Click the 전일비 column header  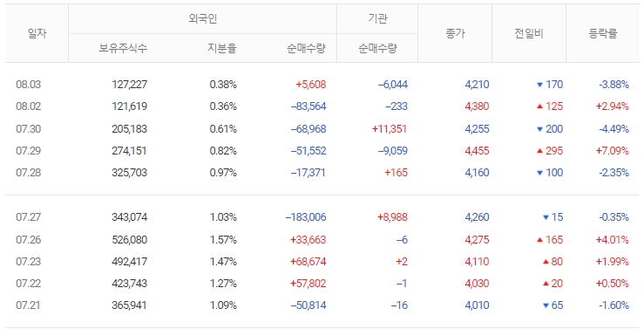point(529,33)
